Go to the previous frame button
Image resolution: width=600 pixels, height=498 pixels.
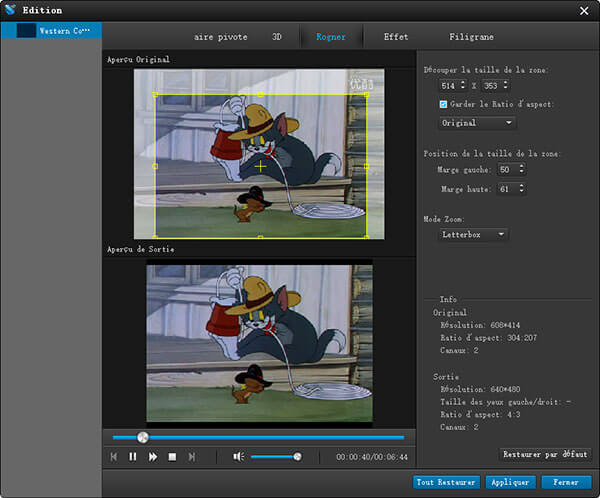[x=114, y=457]
